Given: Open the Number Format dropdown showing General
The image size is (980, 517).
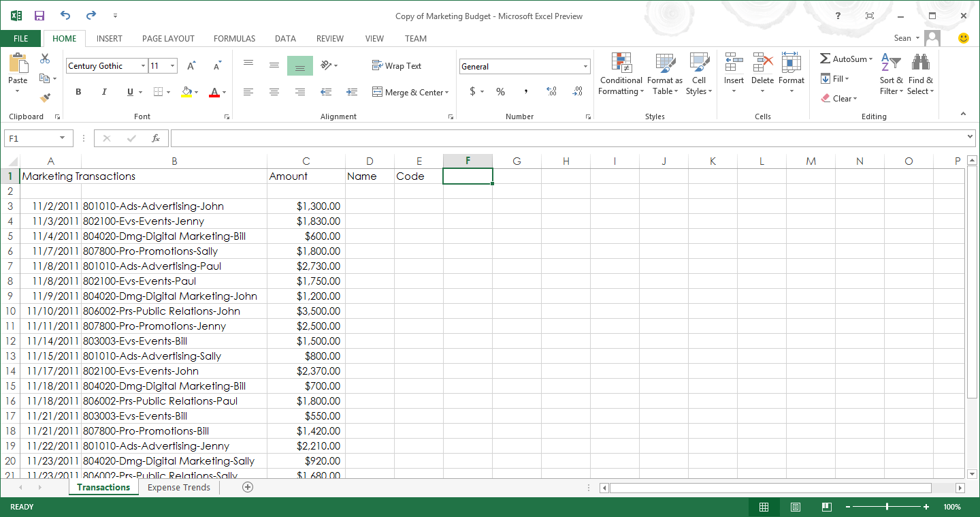Looking at the screenshot, I should coord(524,65).
